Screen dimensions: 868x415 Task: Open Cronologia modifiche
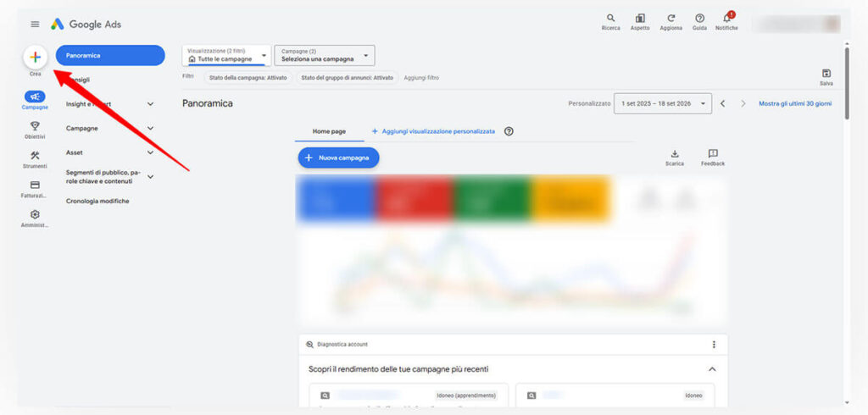pyautogui.click(x=97, y=201)
